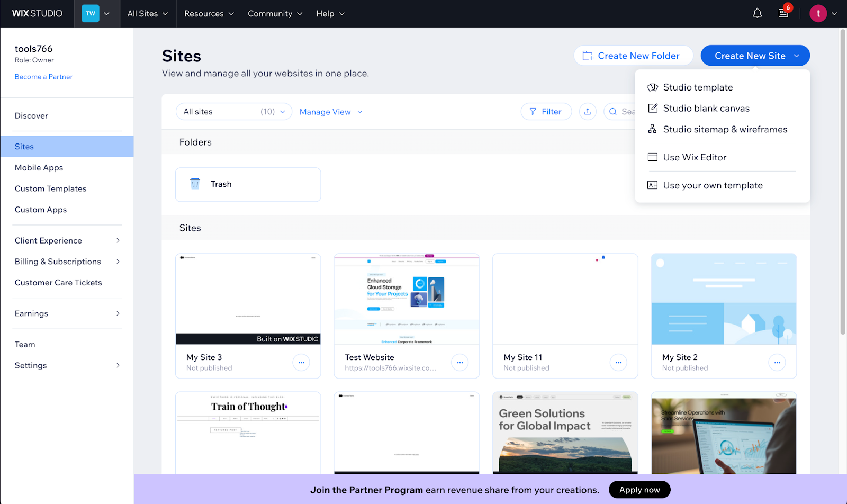847x504 pixels.
Task: Open My Site 3 more actions menu
Action: [301, 363]
